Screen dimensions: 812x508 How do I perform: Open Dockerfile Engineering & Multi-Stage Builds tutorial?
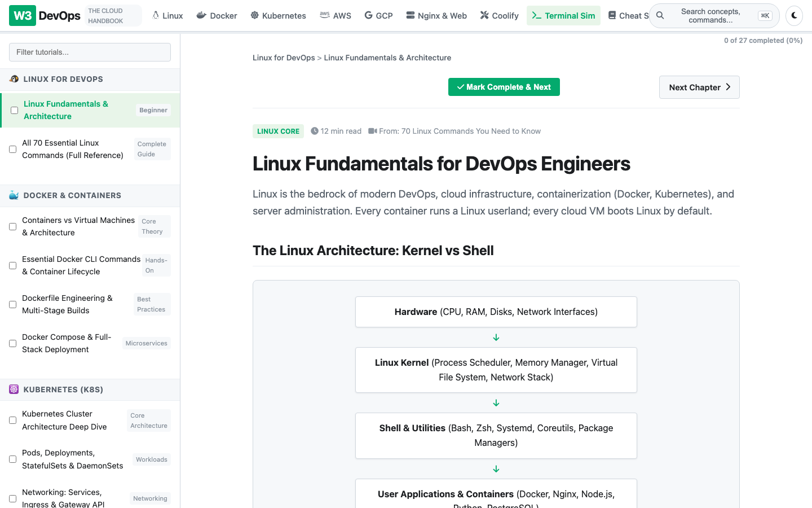click(x=67, y=304)
